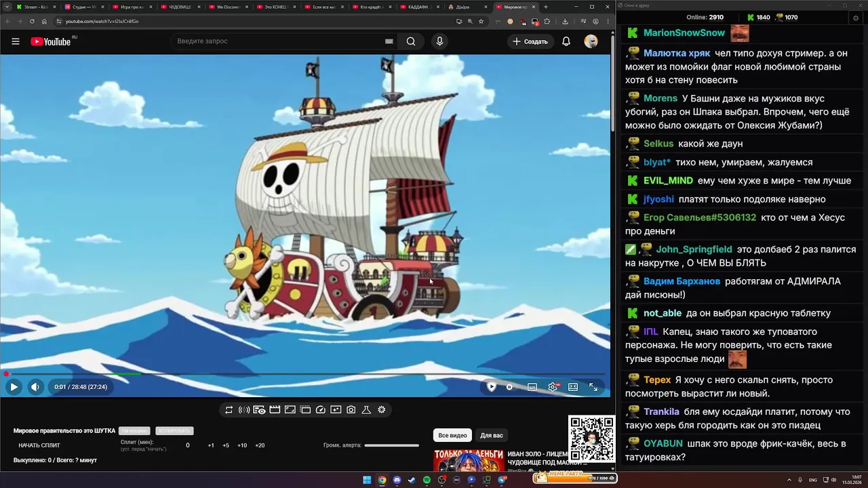
Task: Add +1 minute to the split
Action: click(211, 445)
